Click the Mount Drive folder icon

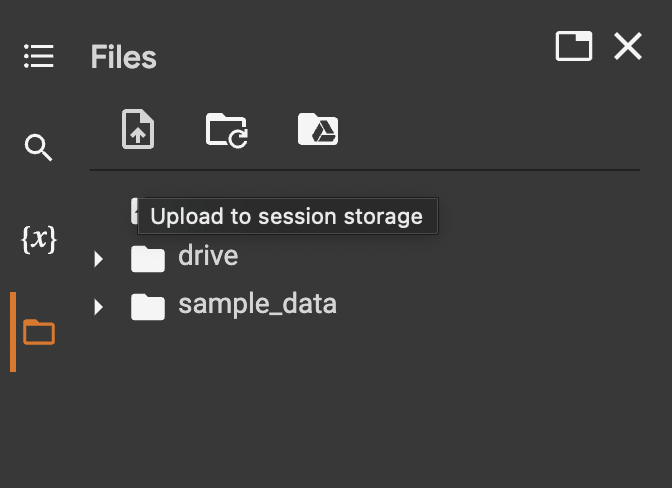[318, 130]
